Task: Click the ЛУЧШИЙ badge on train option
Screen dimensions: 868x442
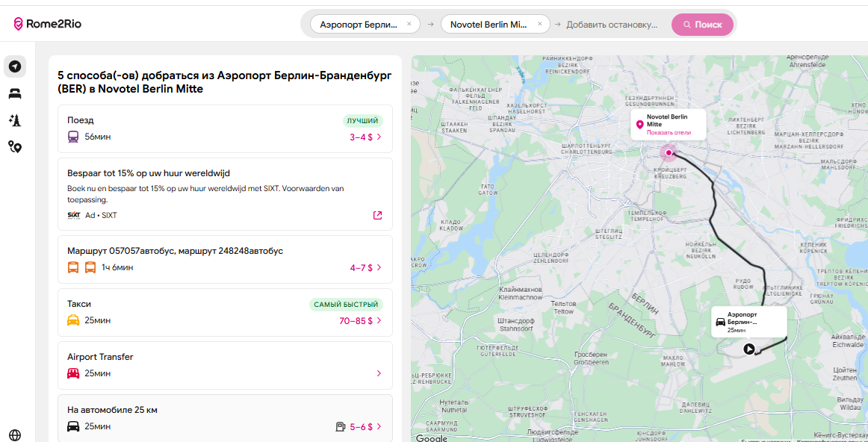Action: click(362, 121)
